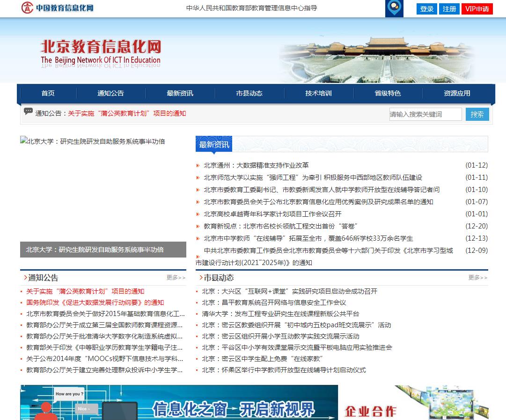Open 密云区 初中城内五校pad班交流展示 article

coord(296,325)
